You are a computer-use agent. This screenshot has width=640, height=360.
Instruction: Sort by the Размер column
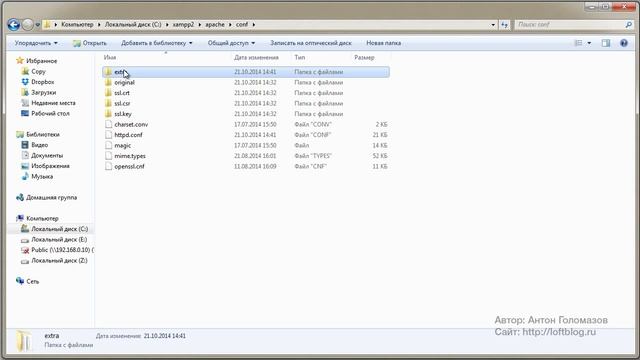364,58
